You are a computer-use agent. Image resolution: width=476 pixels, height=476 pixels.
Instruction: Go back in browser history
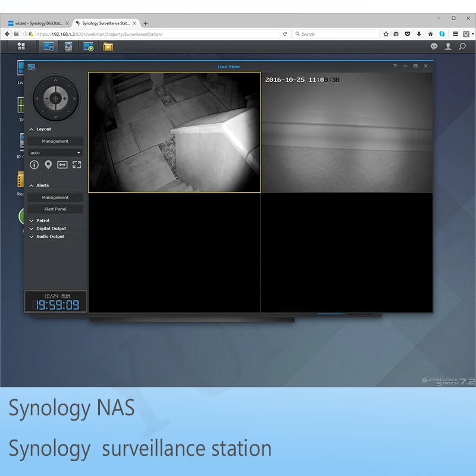[7, 34]
